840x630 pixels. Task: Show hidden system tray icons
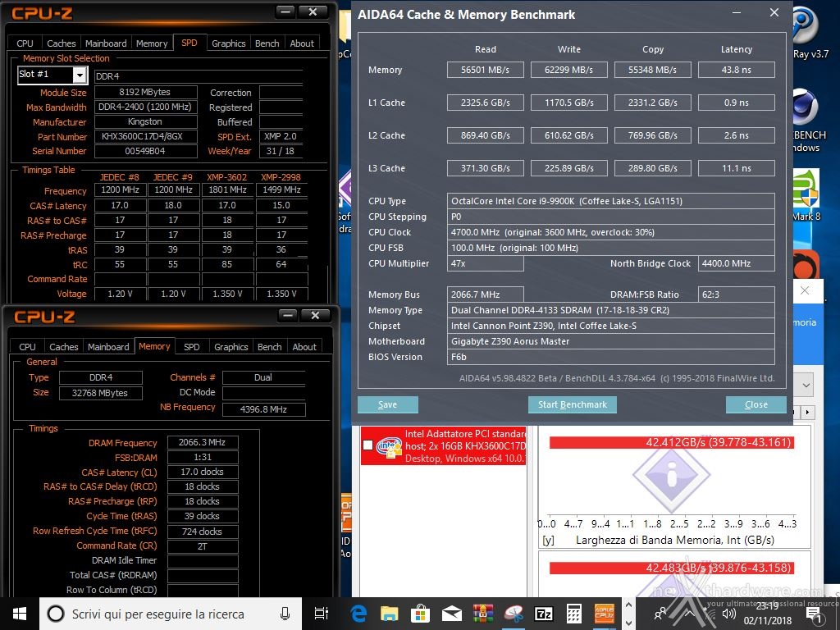[689, 614]
